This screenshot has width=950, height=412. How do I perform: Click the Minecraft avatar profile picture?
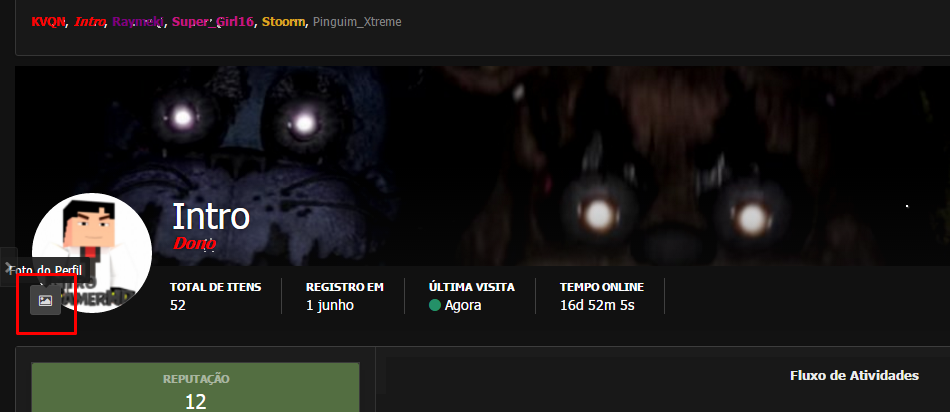point(91,253)
